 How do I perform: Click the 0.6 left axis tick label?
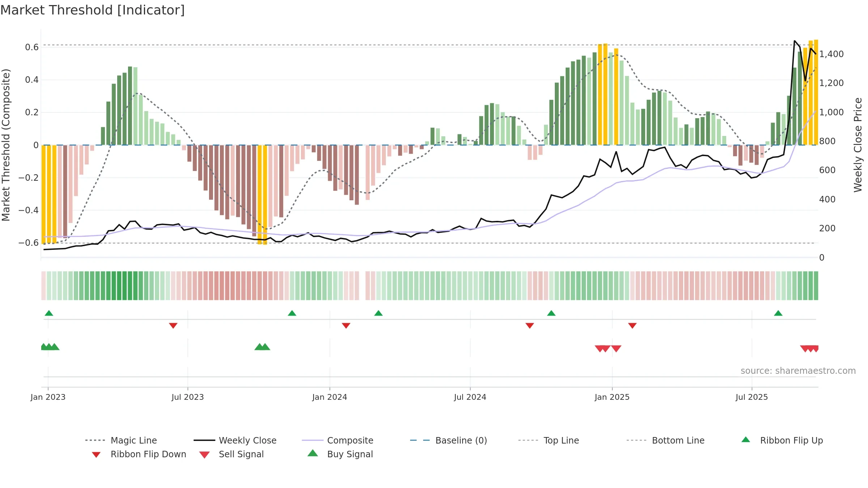pyautogui.click(x=32, y=47)
